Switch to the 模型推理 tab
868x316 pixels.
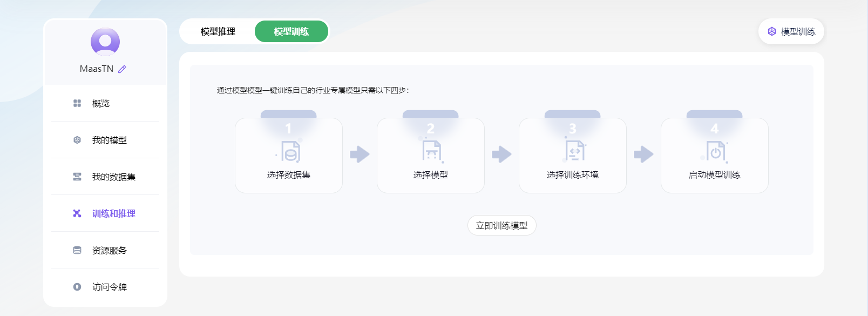(x=218, y=31)
